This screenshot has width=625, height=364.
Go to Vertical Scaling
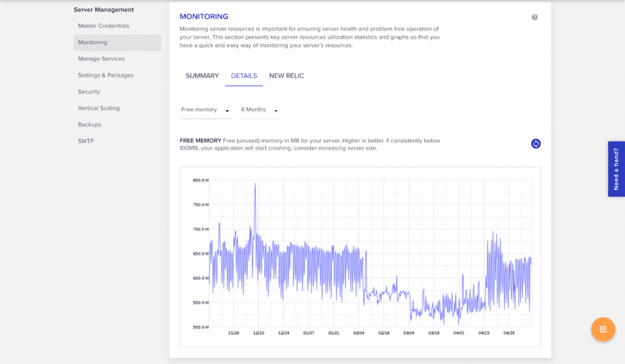tap(99, 108)
